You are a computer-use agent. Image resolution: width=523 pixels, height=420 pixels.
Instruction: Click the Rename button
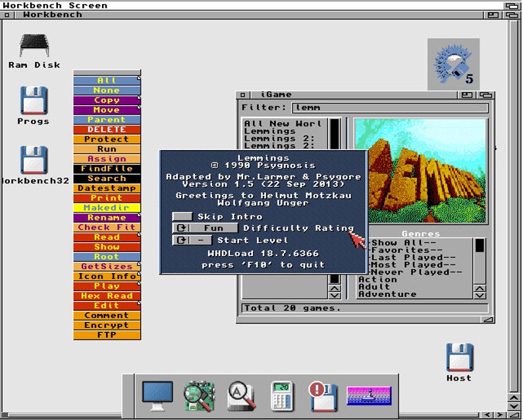click(x=107, y=217)
